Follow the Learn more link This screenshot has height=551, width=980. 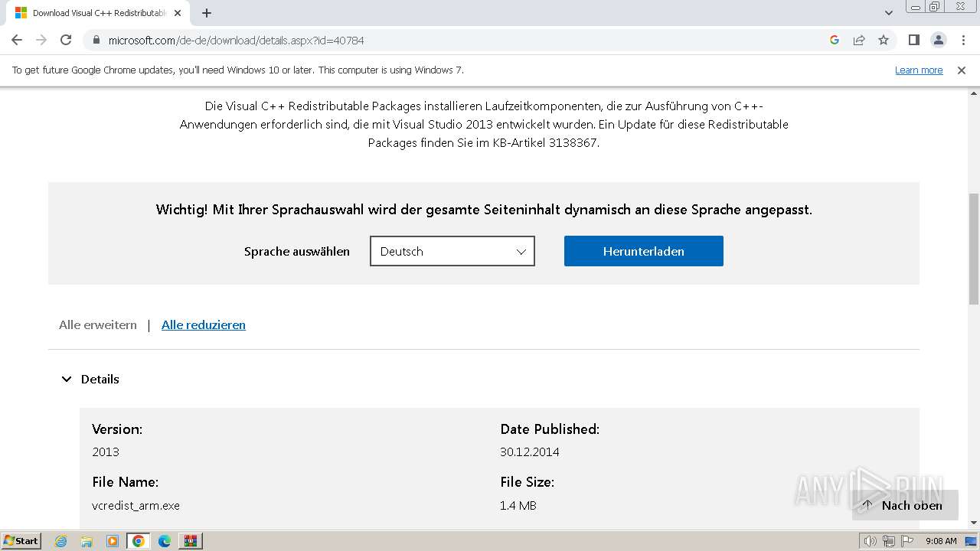[919, 70]
